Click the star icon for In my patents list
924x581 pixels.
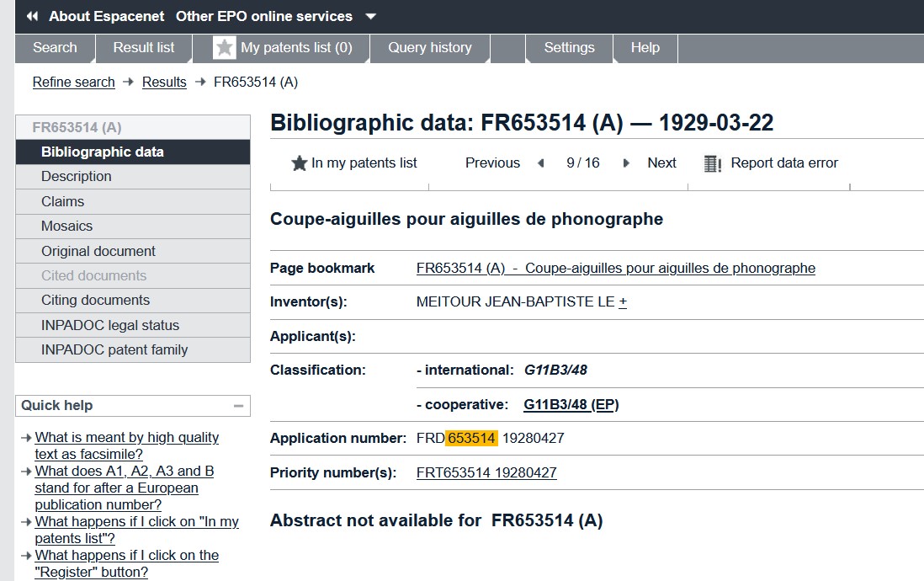click(299, 163)
